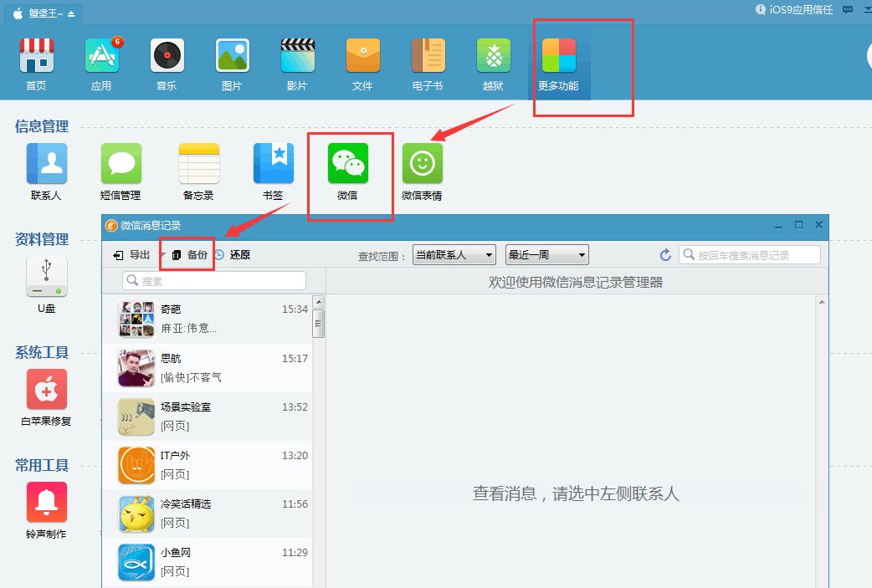Screen dimensions: 872x588
Task: Click the 思航 avatar photo
Action: pyautogui.click(x=136, y=368)
